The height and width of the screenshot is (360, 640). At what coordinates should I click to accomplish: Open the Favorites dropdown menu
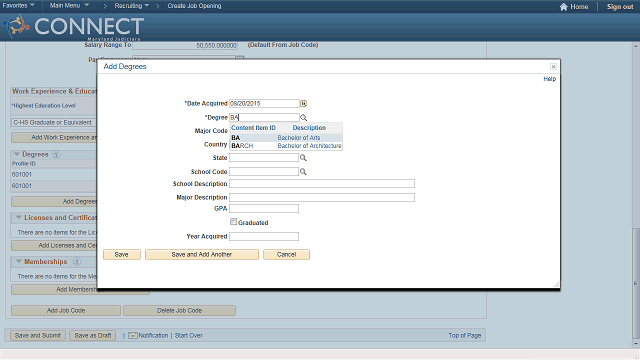click(18, 6)
